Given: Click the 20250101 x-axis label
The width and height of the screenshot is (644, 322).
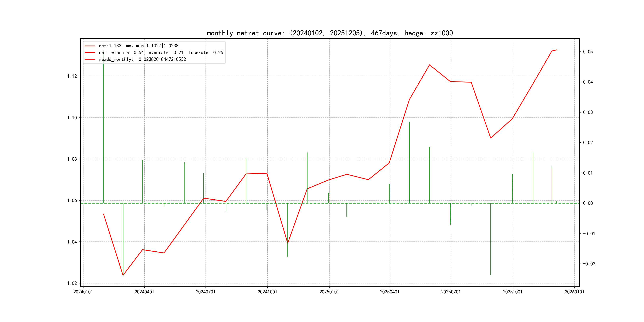Looking at the screenshot, I should pos(329,292).
